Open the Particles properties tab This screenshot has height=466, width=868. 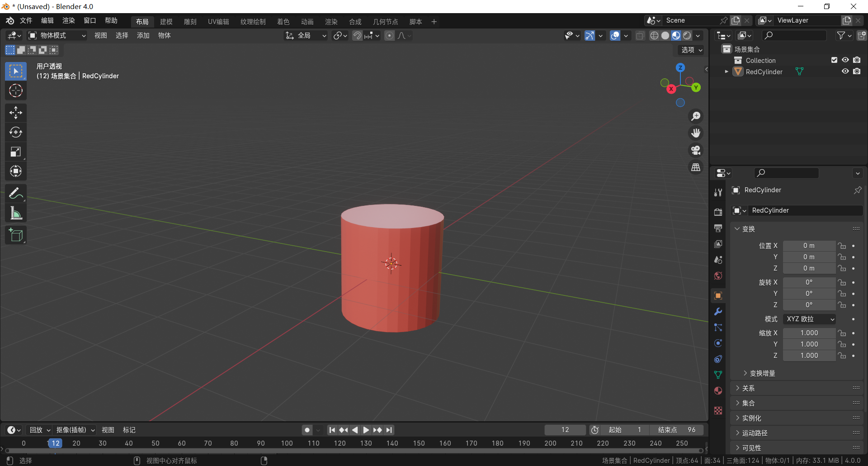718,328
